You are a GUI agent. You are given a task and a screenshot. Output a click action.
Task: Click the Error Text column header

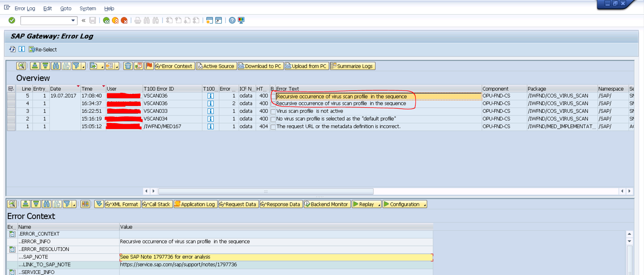pyautogui.click(x=378, y=88)
